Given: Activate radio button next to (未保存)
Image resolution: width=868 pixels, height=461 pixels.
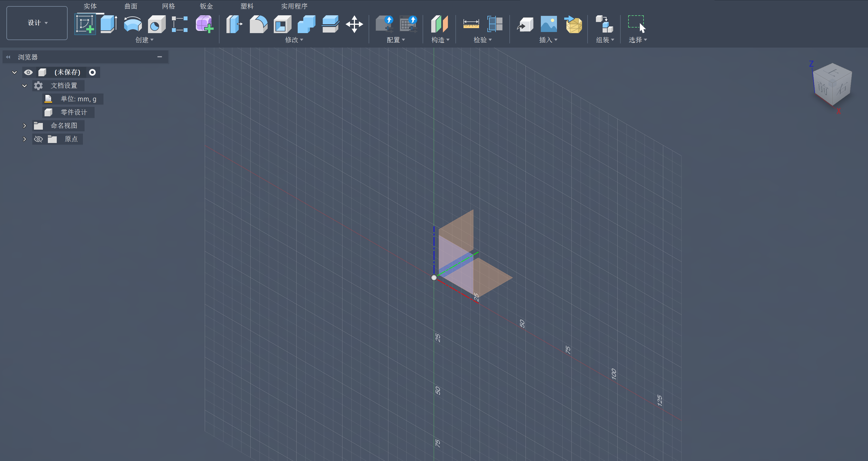Looking at the screenshot, I should (x=92, y=72).
